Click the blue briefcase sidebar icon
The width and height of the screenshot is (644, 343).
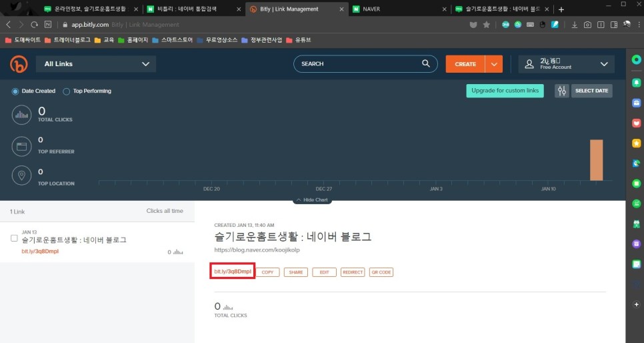636,103
